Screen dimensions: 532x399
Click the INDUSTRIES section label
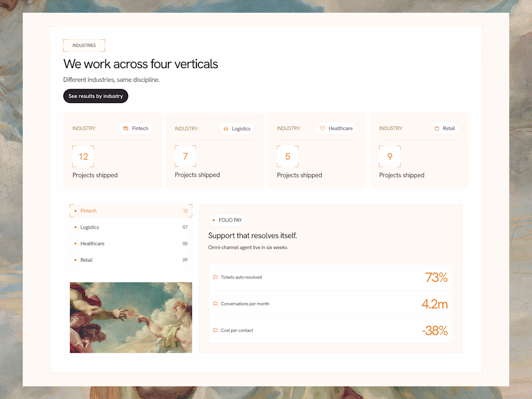pyautogui.click(x=84, y=45)
